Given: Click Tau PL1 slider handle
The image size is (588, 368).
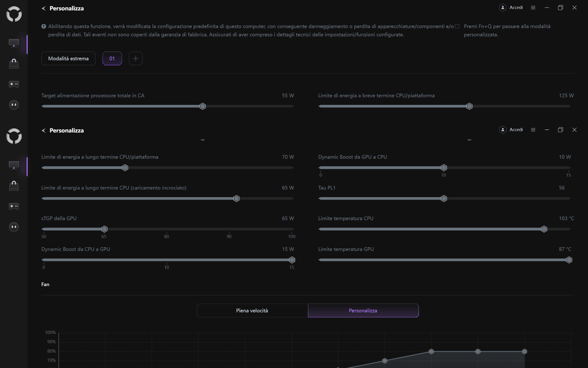Looking at the screenshot, I should pos(444,198).
